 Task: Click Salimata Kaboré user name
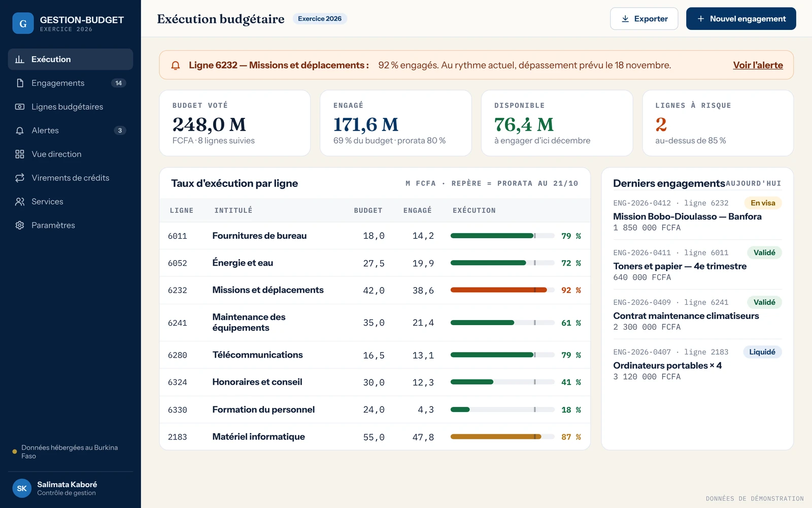pos(67,484)
